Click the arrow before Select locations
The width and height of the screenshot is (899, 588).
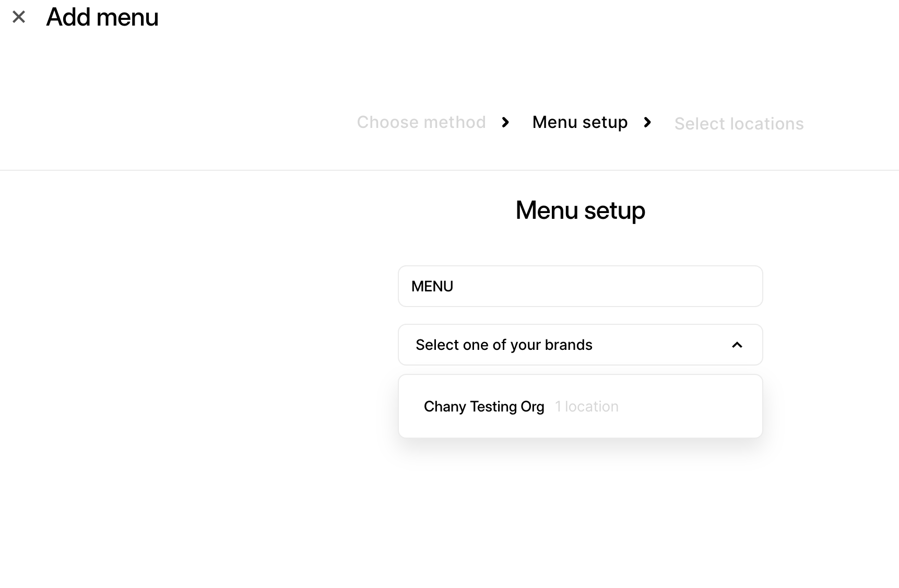point(647,122)
